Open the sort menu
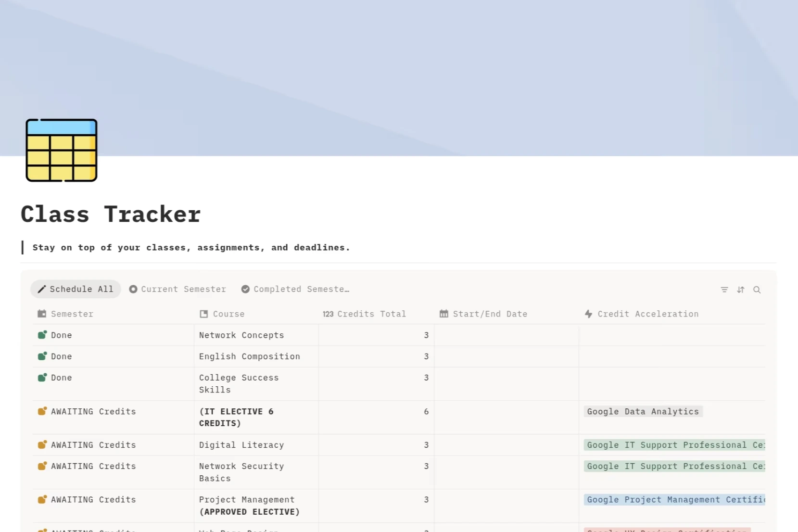Screen dimensions: 798x532 (x=741, y=290)
